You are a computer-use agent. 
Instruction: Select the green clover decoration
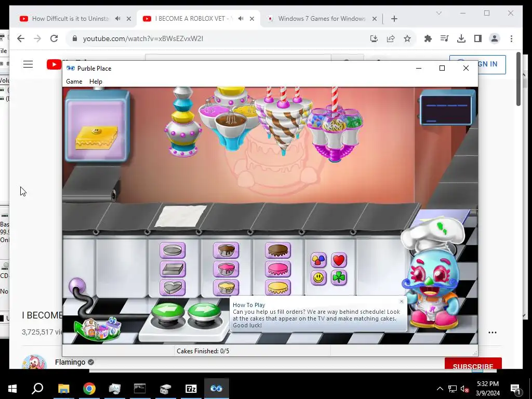click(x=339, y=278)
